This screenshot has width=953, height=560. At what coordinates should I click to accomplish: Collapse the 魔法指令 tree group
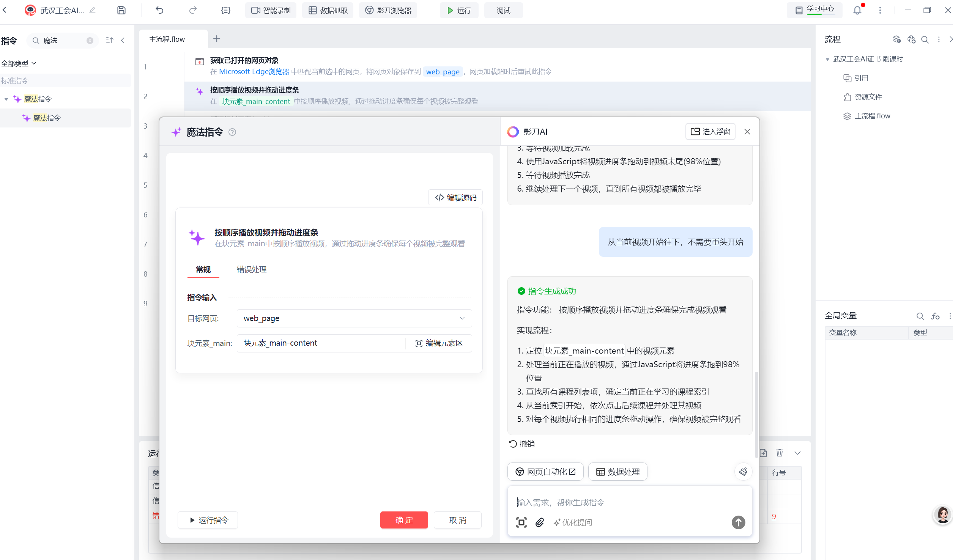coord(6,99)
